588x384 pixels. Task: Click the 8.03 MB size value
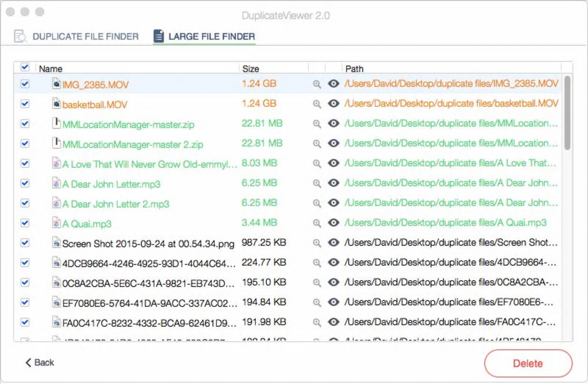pos(259,163)
